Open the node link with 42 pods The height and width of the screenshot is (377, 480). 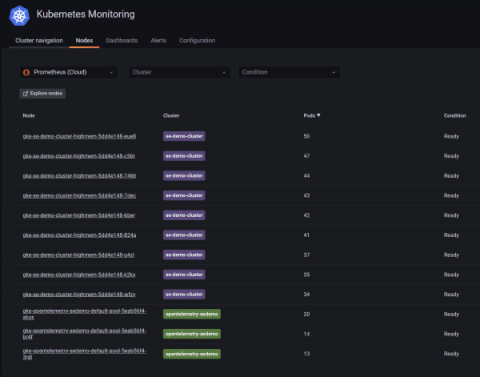[79, 215]
